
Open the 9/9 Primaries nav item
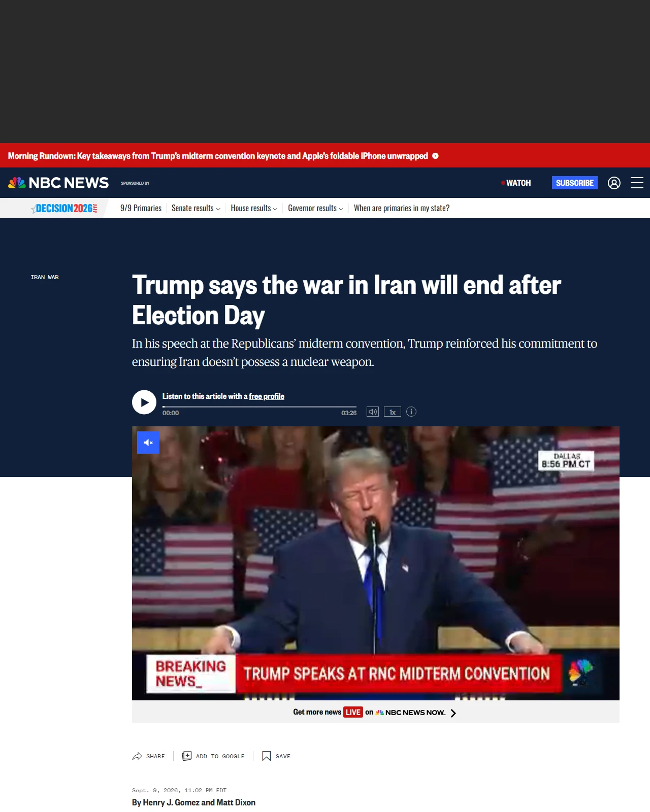pyautogui.click(x=141, y=208)
